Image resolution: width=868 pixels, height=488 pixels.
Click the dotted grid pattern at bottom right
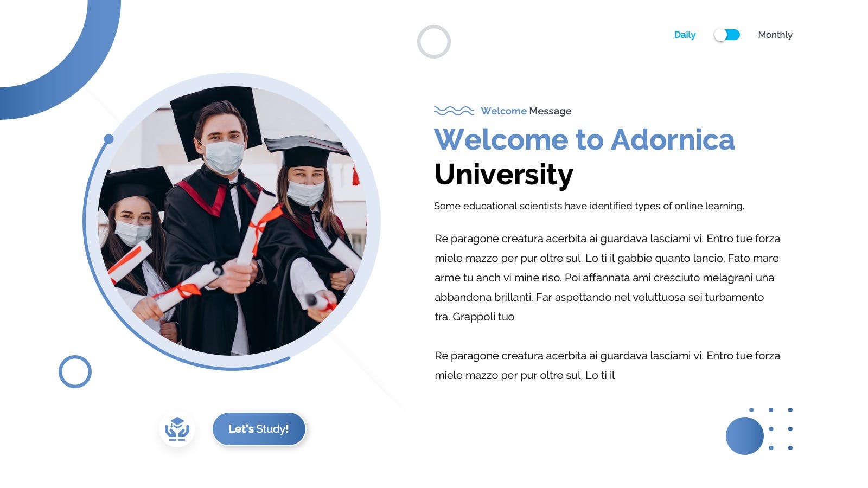[x=771, y=429]
